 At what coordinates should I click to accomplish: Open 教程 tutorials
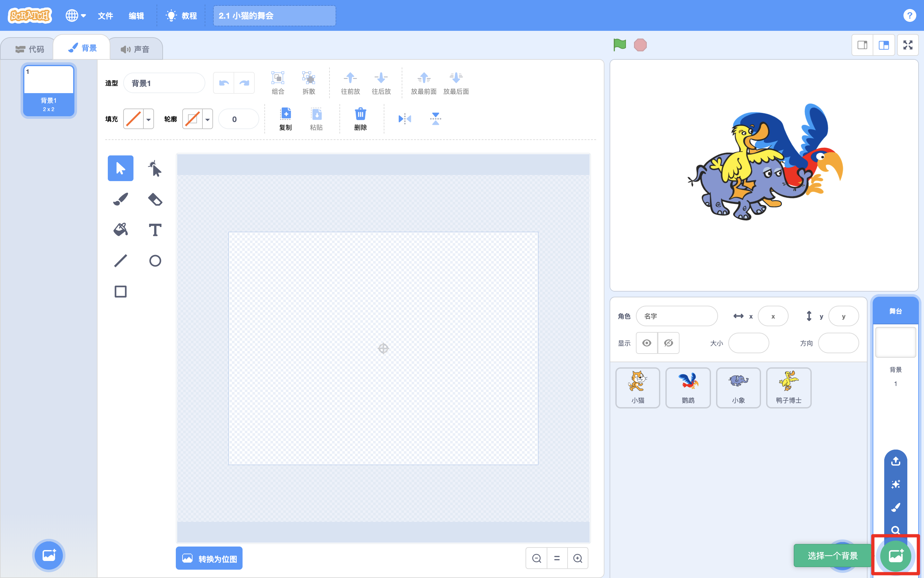[x=181, y=16]
